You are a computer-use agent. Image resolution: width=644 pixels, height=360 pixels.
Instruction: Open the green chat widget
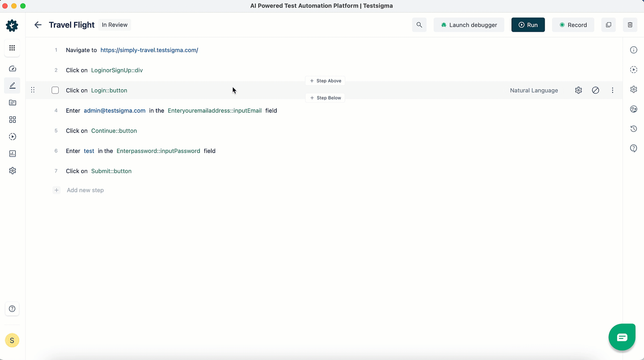[622, 337]
